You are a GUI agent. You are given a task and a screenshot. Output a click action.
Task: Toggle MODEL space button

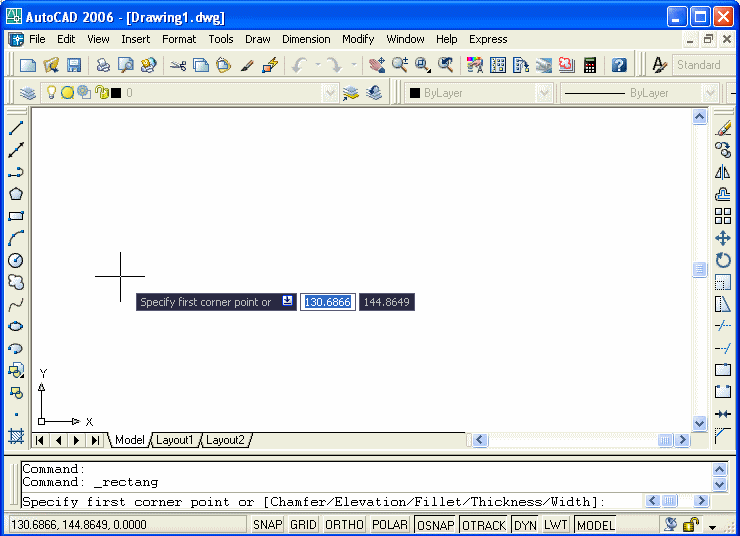[596, 525]
